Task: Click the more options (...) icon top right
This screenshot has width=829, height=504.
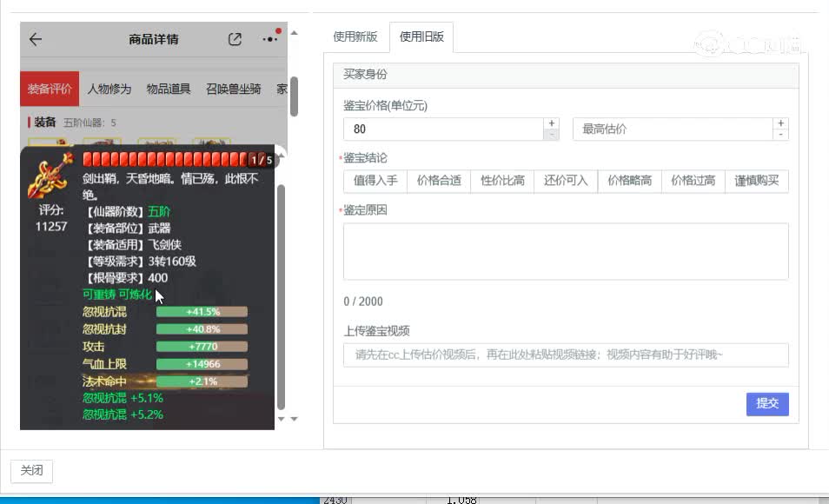Action: click(x=269, y=39)
